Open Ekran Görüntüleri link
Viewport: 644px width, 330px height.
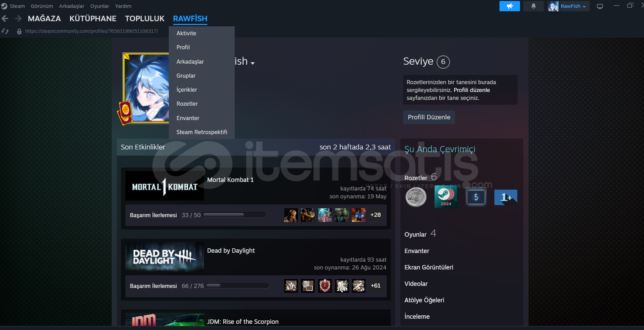coord(429,267)
